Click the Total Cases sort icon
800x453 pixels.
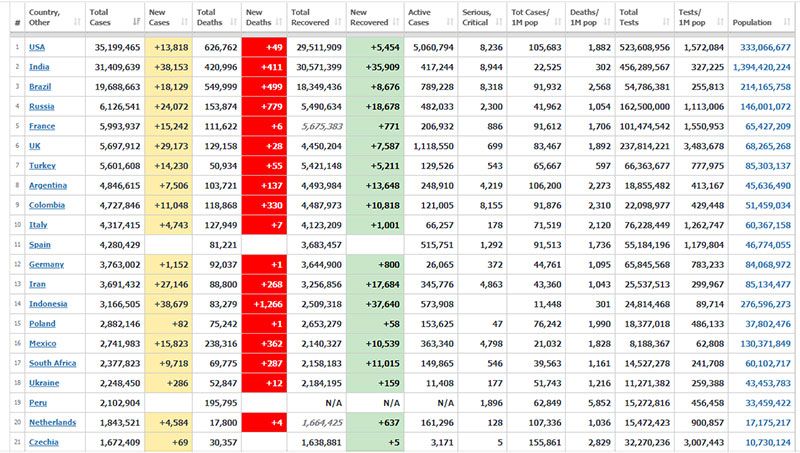pyautogui.click(x=136, y=22)
